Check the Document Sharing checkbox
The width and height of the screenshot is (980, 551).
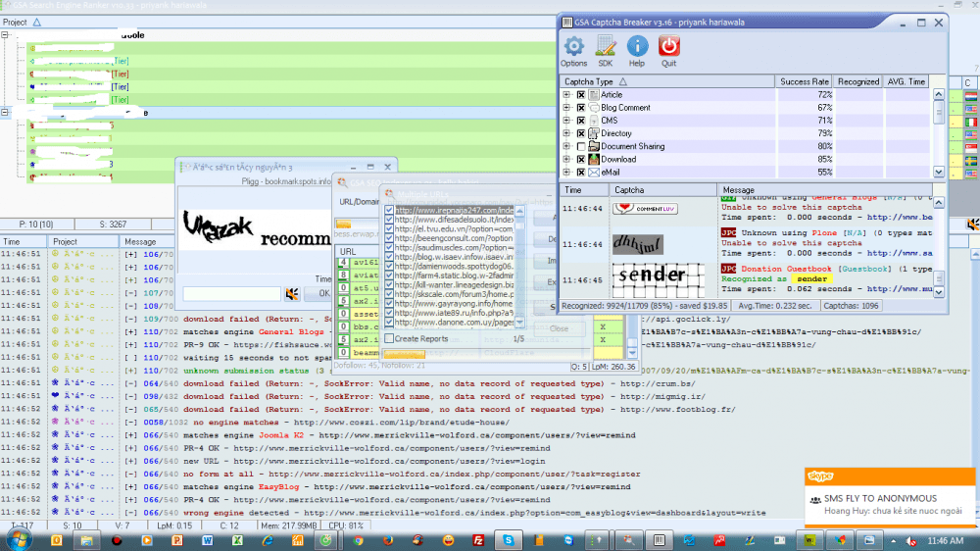click(580, 146)
